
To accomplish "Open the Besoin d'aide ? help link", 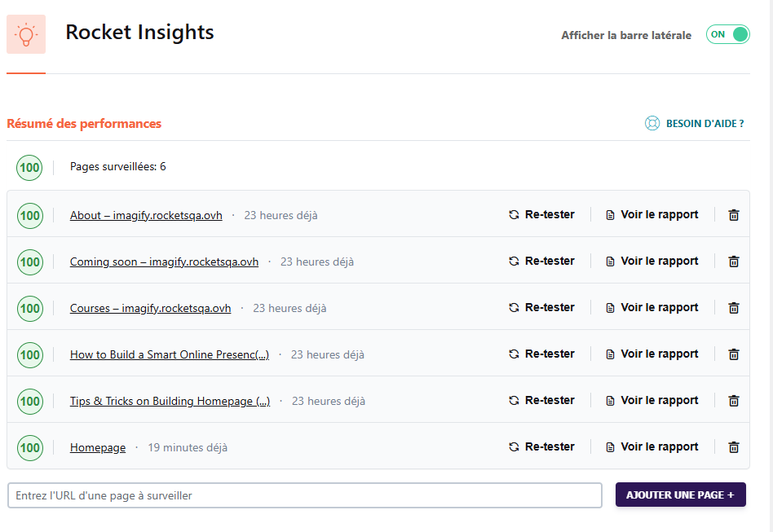I will [705, 124].
